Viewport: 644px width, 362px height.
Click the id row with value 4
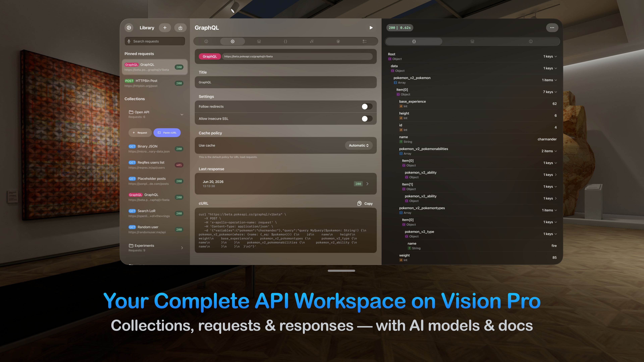(x=478, y=127)
